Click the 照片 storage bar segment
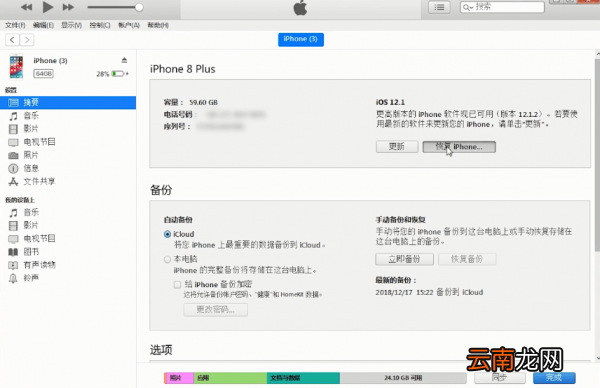600x388 pixels. [179, 378]
